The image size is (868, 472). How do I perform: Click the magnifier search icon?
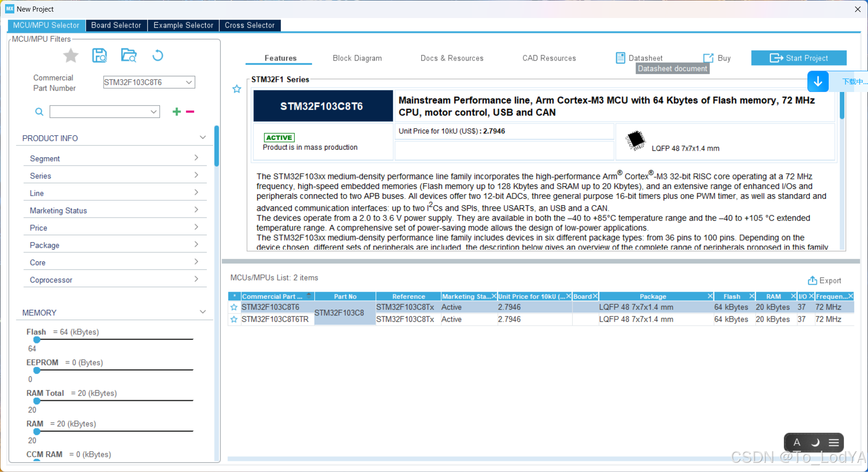click(x=39, y=112)
